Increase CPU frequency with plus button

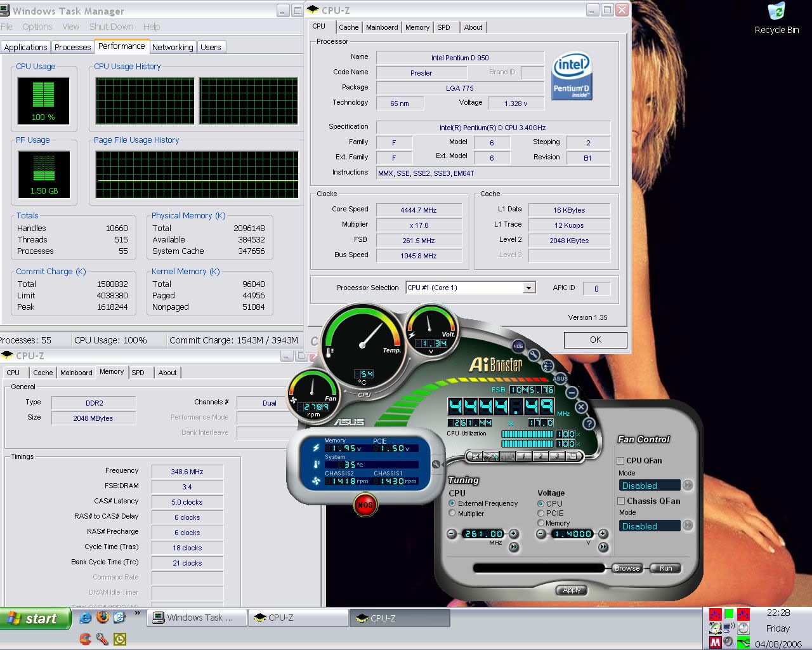tap(514, 534)
